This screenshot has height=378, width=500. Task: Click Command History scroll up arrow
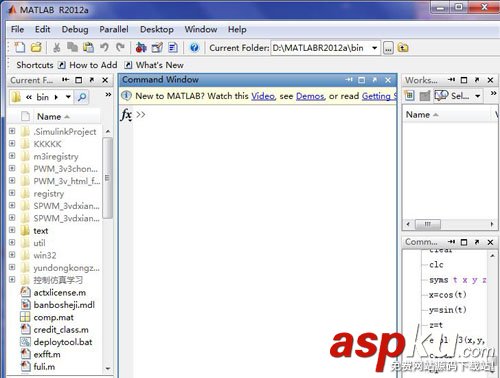pyautogui.click(x=492, y=256)
